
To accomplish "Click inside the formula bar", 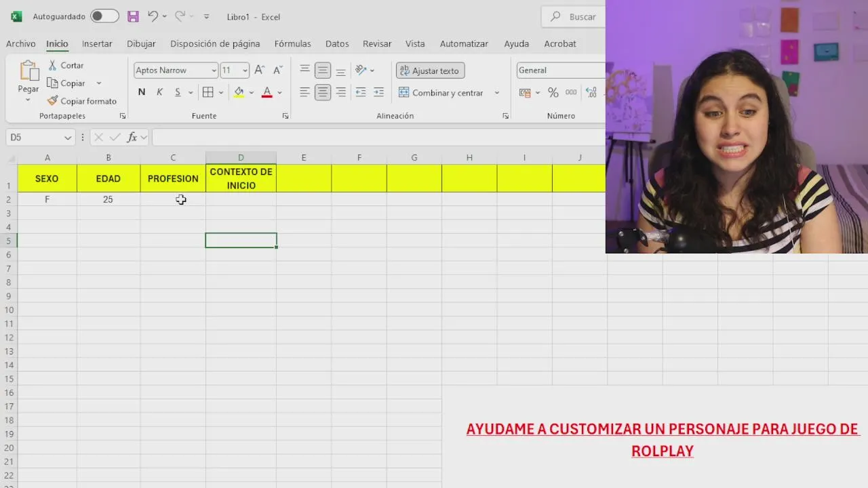I will 378,138.
